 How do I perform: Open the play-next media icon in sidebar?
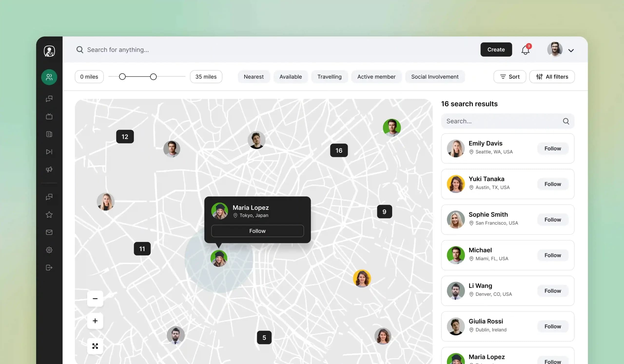(x=49, y=152)
